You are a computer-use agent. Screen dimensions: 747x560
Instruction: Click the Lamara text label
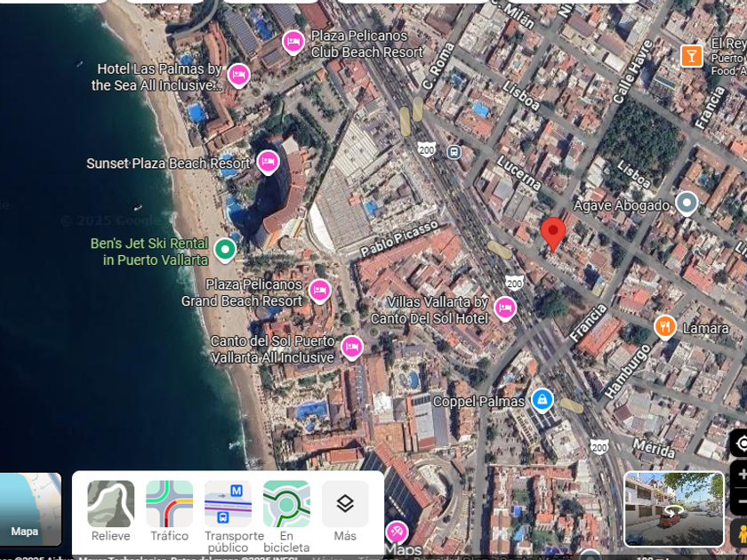point(705,329)
